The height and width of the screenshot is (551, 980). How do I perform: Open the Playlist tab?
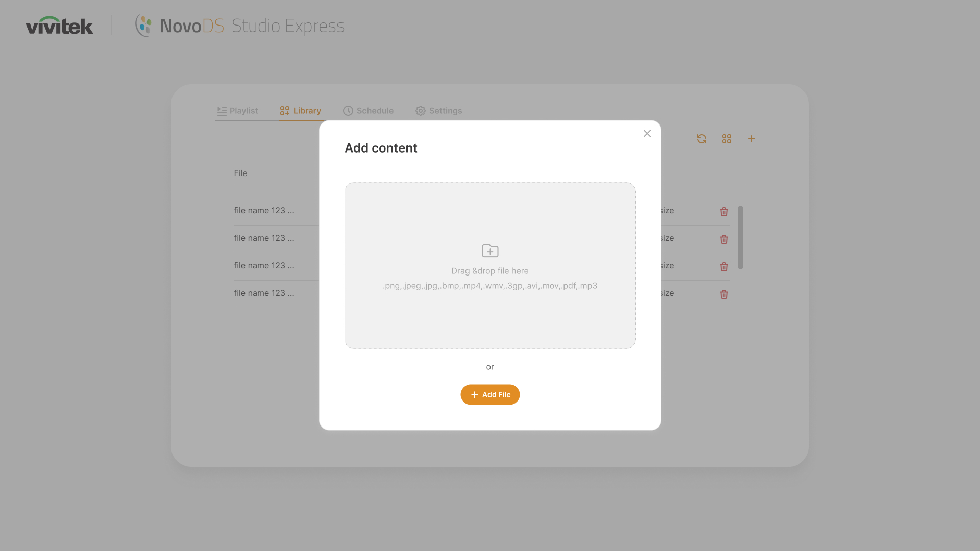pyautogui.click(x=238, y=111)
